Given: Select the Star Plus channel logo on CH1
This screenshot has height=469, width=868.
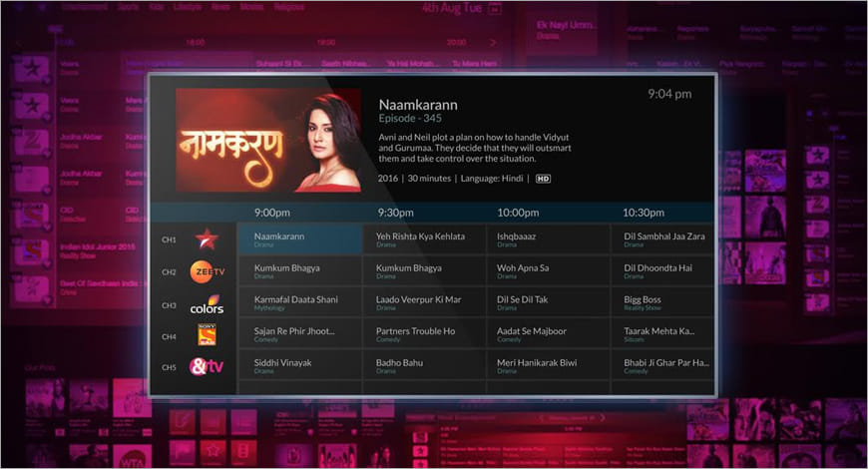Looking at the screenshot, I should 207,239.
